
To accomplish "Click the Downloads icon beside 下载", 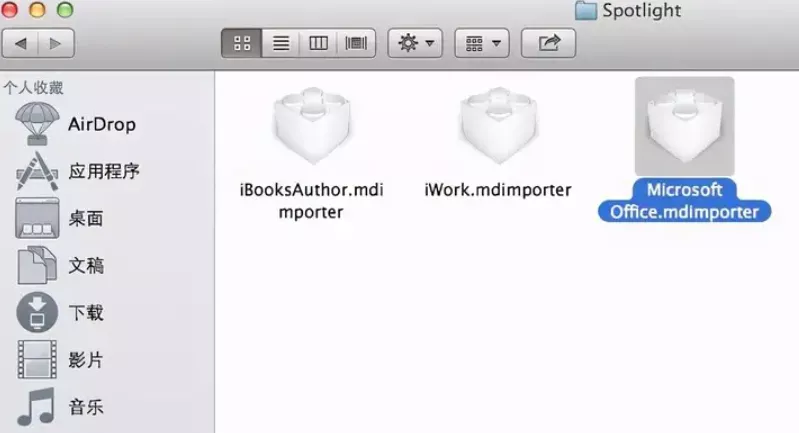I will coord(37,312).
